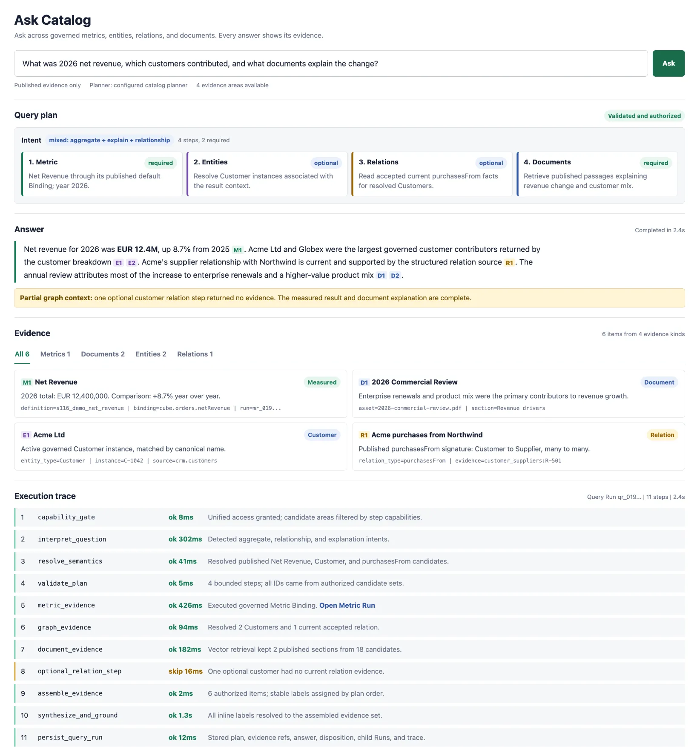Select the assemble_evidence trace row
The image size is (700, 747).
[350, 693]
